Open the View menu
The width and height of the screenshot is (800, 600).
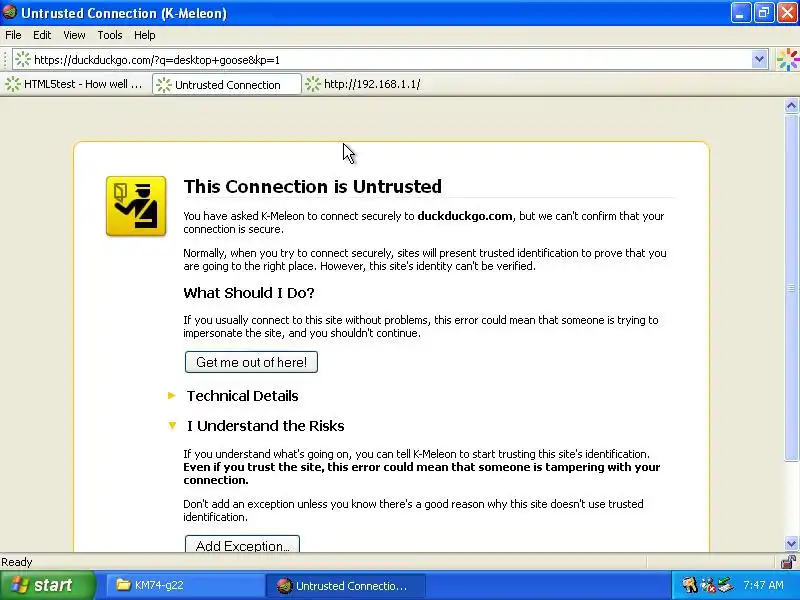click(74, 35)
